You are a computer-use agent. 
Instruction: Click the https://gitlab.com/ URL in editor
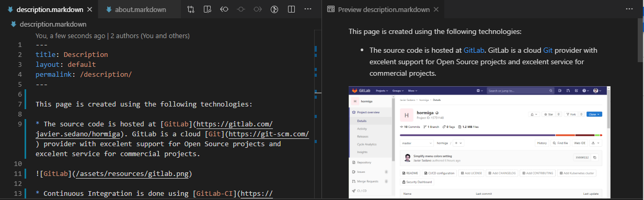(234, 124)
